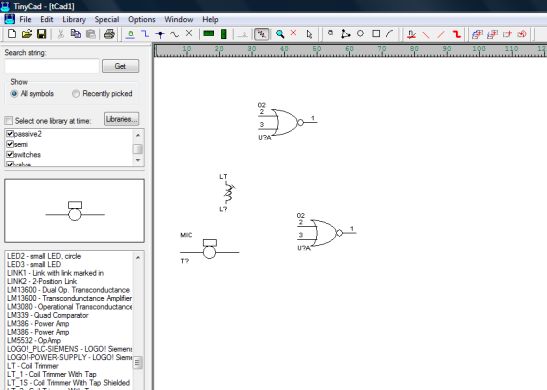Click the symbol list scroll-up arrow
Screen dimensions: 547x390
point(138,257)
